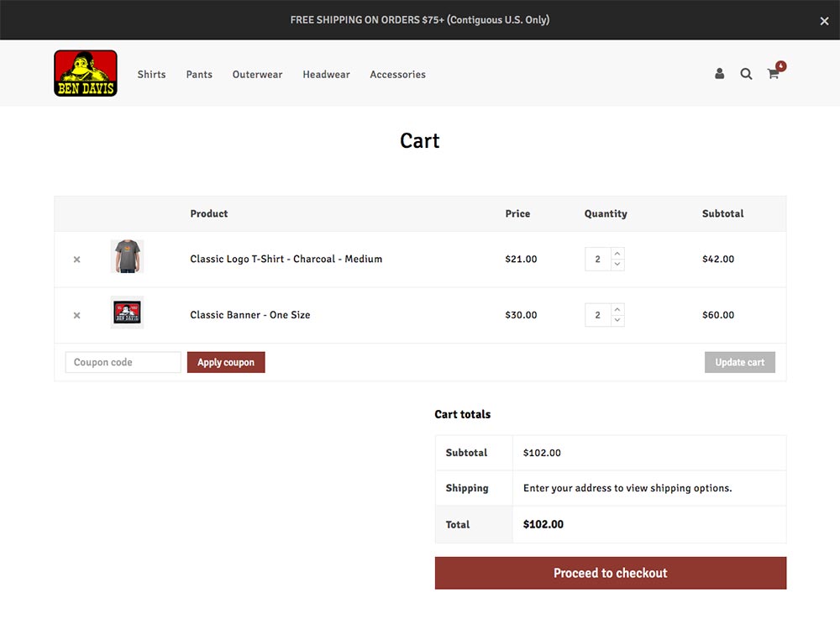Proceed to checkout
Screen dimensions: 840x630
pos(611,573)
